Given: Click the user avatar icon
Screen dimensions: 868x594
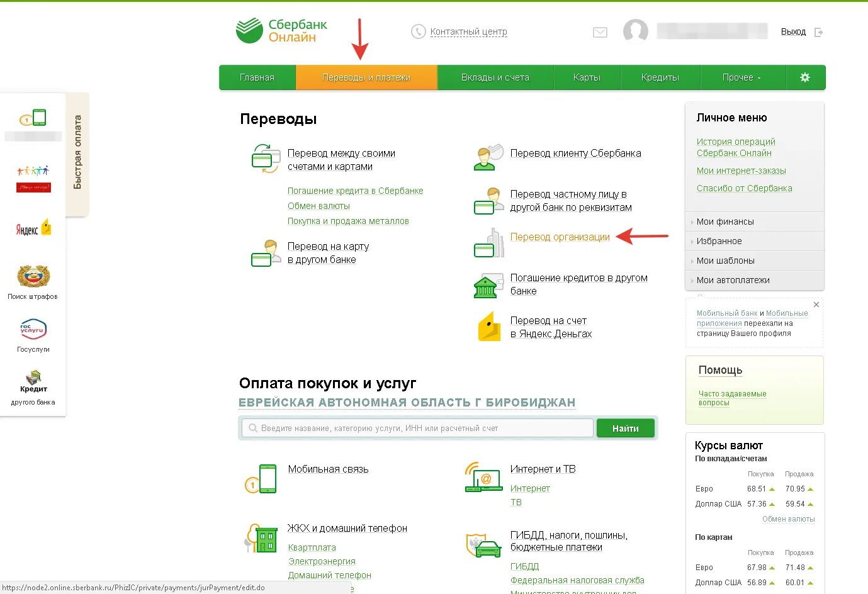Looking at the screenshot, I should tap(636, 31).
